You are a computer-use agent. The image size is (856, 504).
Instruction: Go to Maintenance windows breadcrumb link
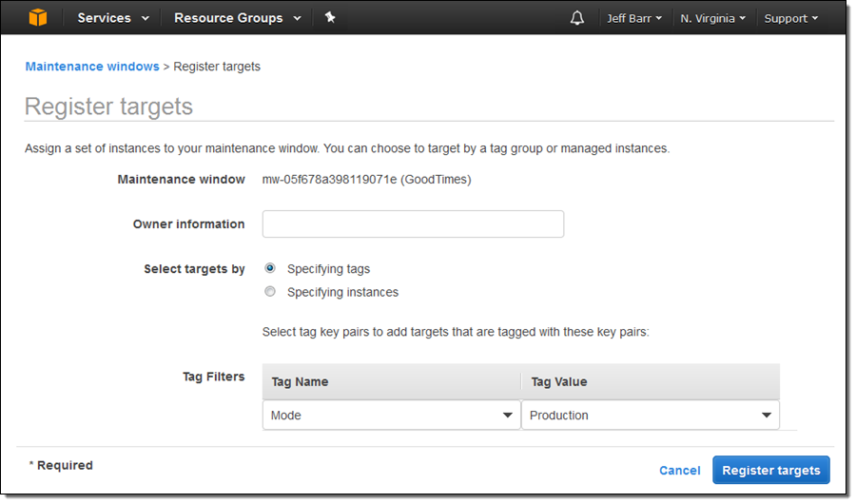[x=92, y=67]
